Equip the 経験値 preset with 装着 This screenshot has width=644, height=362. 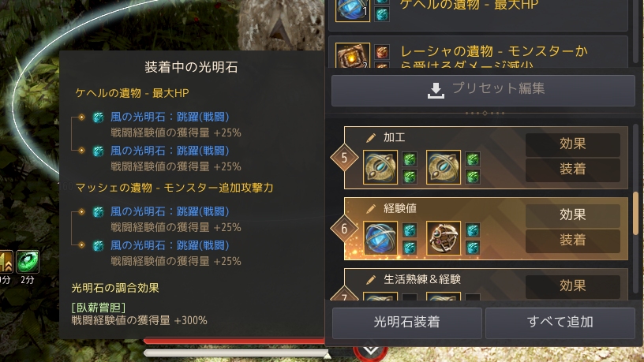click(x=572, y=241)
